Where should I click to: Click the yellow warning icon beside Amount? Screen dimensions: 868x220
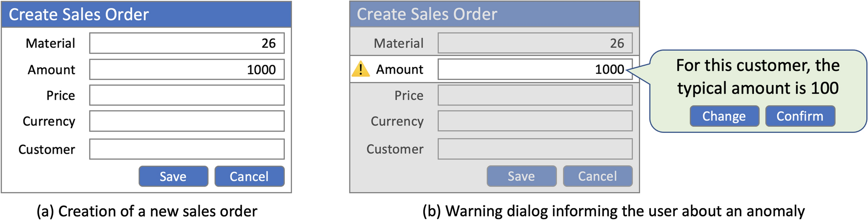[x=360, y=69]
